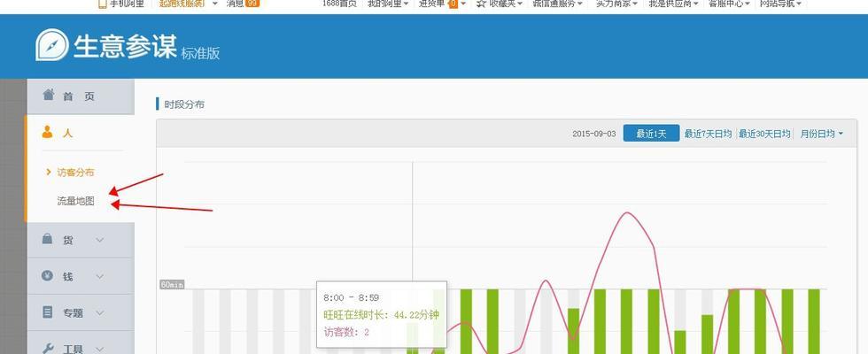868x354 pixels.
Task: Click the 旺旺在线时长: 44.22分钟 tooltip line
Action: [x=382, y=315]
